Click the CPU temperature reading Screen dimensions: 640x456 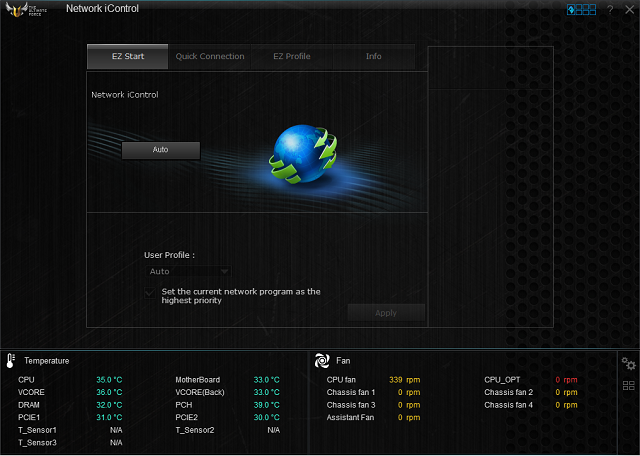tap(109, 380)
